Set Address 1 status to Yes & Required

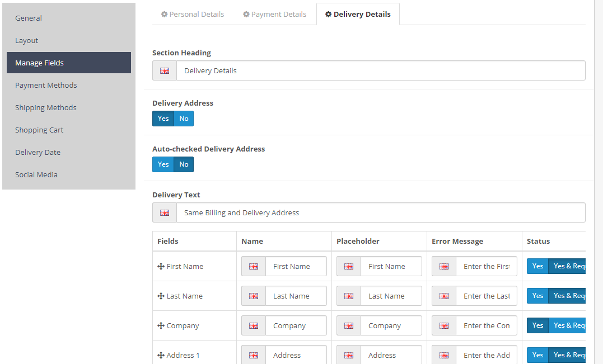click(x=567, y=355)
